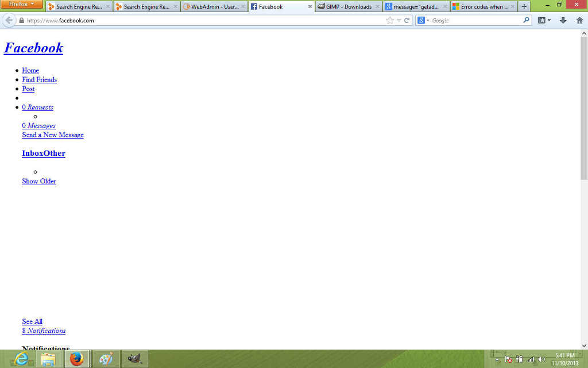Screen dimensions: 588x368
Task: Click the vertical scrollbar thumb
Action: click(x=584, y=109)
